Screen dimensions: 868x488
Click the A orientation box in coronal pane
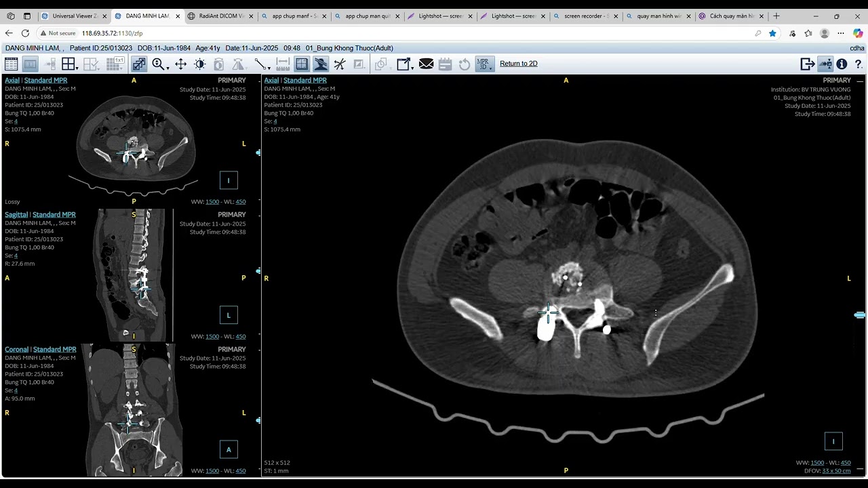[x=229, y=449]
